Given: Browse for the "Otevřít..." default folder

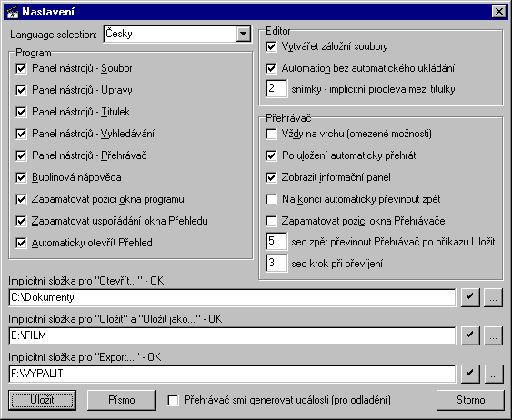Looking at the screenshot, I should click(493, 297).
